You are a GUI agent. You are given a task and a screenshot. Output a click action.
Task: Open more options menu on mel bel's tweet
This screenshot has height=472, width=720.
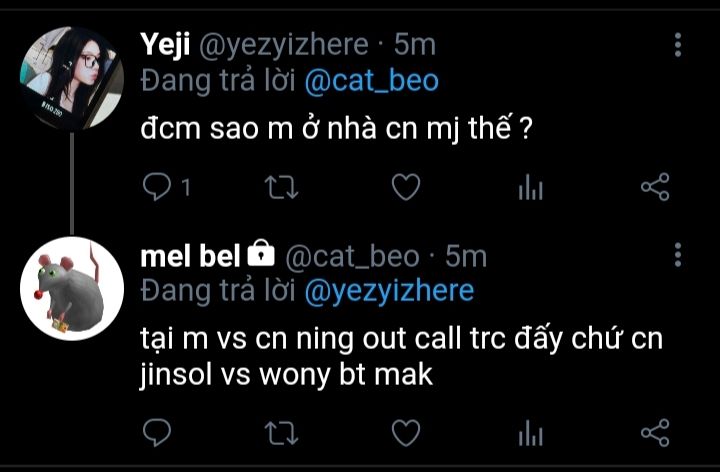coord(678,255)
